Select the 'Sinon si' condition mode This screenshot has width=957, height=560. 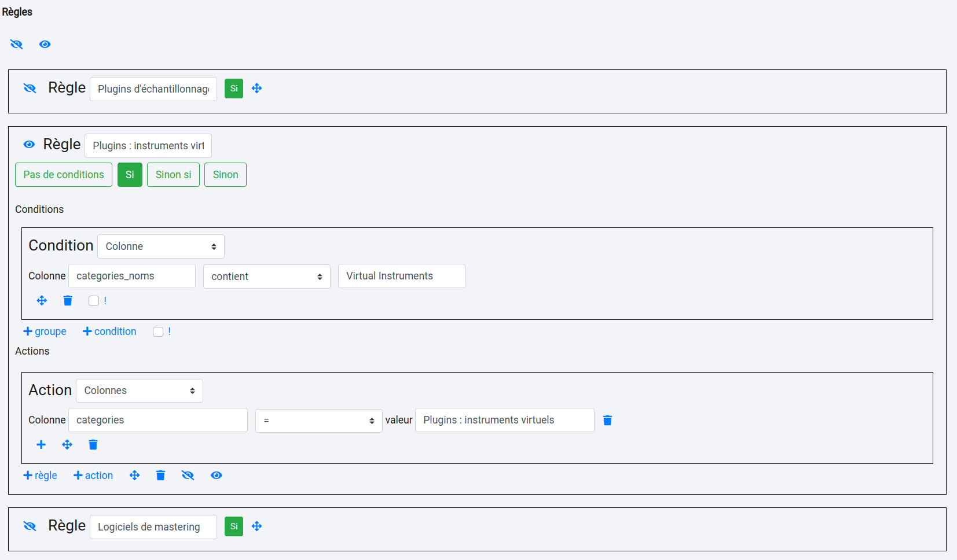173,175
